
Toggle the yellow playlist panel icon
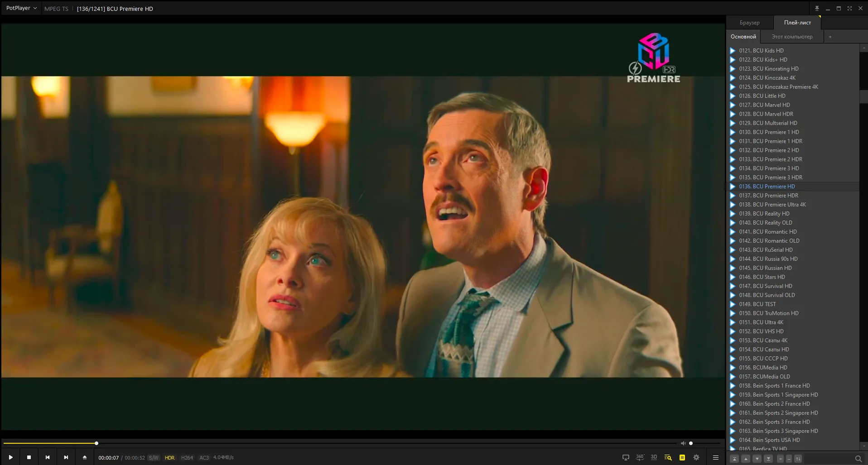(x=682, y=457)
